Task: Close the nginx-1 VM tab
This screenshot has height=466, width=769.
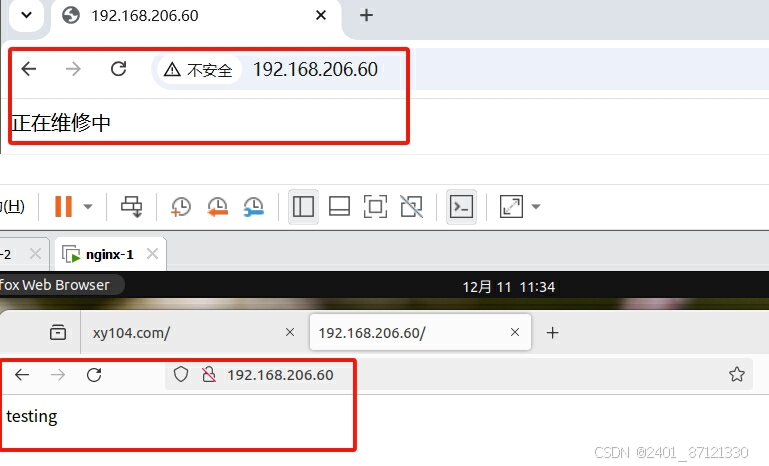Action: coord(153,254)
